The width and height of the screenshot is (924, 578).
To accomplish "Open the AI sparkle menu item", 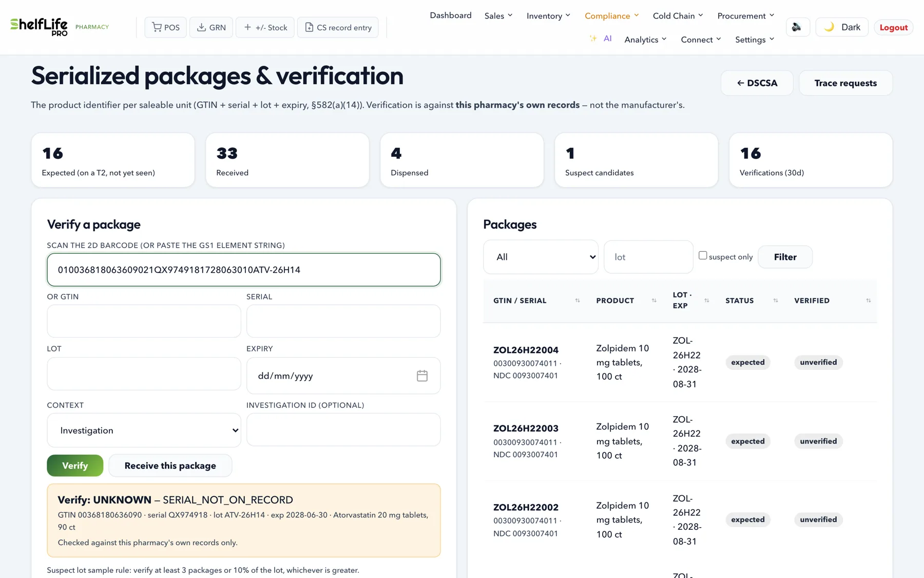I will click(601, 39).
